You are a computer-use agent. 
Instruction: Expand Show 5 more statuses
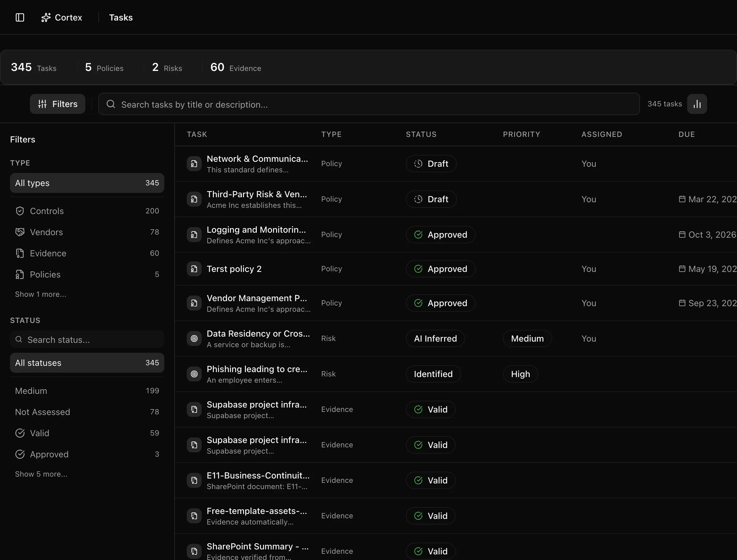41,474
